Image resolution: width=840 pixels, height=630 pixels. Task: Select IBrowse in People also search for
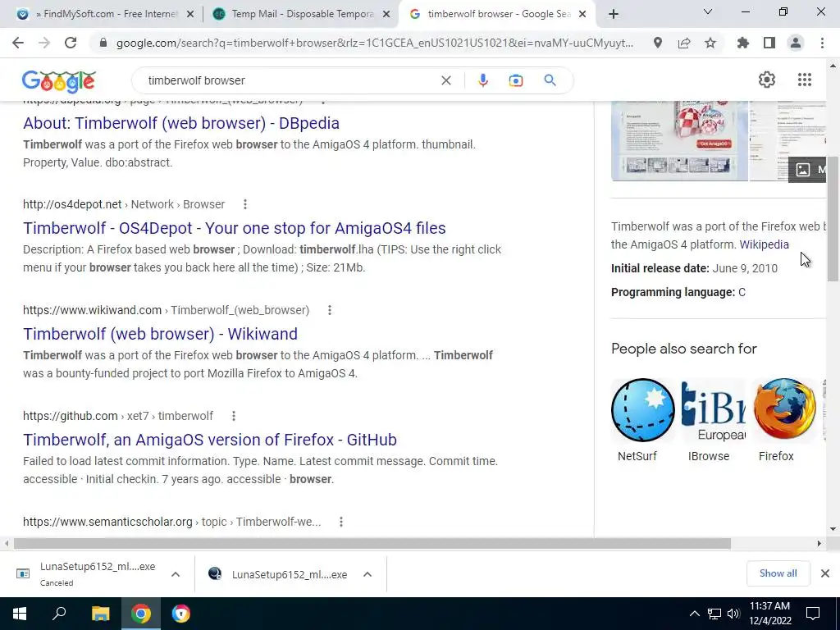[713, 421]
